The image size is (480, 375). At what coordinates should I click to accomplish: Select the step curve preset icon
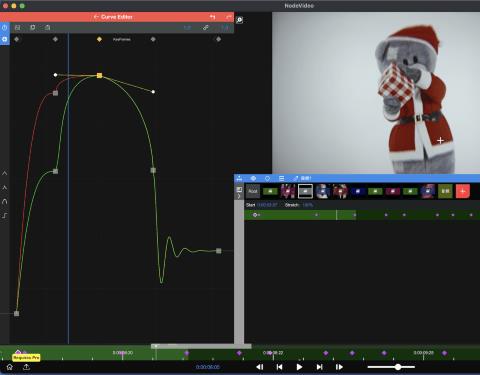tap(5, 216)
